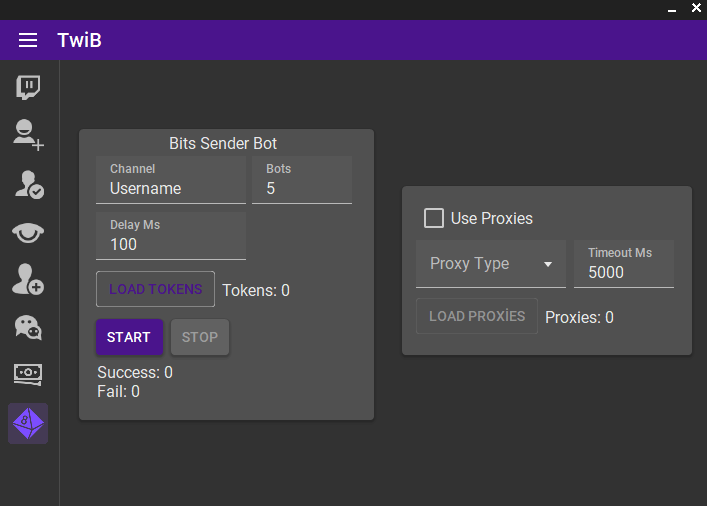The image size is (707, 506).
Task: Select the chat bot speech bubbles icon
Action: 28,327
